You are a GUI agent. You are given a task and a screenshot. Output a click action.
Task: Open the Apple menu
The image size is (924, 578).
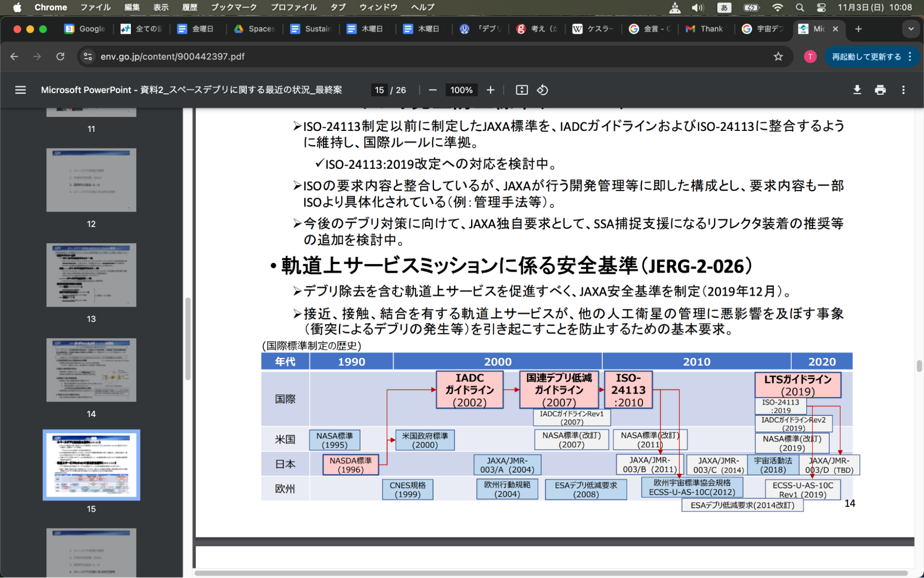[17, 7]
